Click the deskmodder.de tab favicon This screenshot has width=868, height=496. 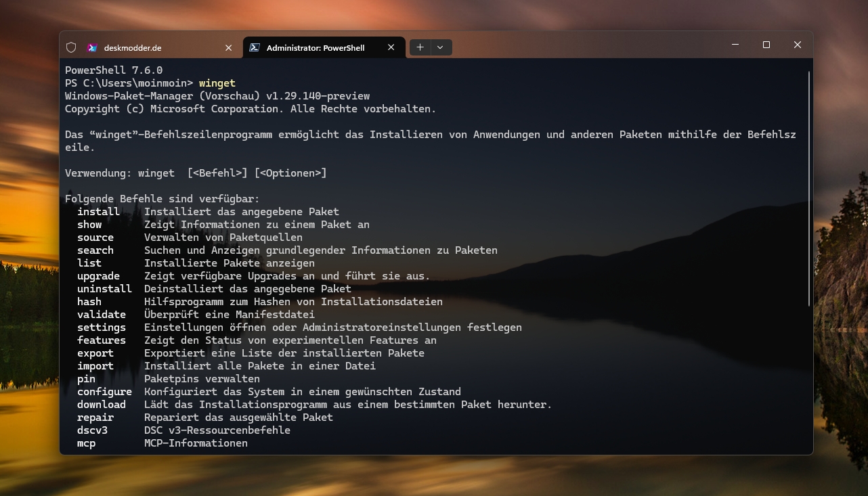coord(92,47)
